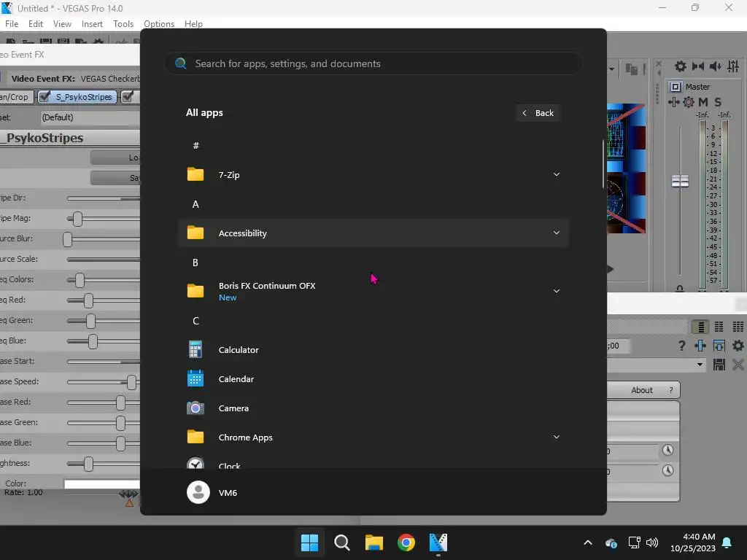
Task: Jump to letter A in apps list
Action: (196, 204)
